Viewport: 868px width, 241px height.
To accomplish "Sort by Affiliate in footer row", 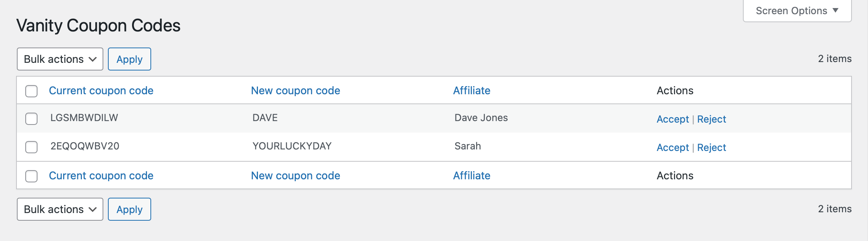I will tap(472, 175).
